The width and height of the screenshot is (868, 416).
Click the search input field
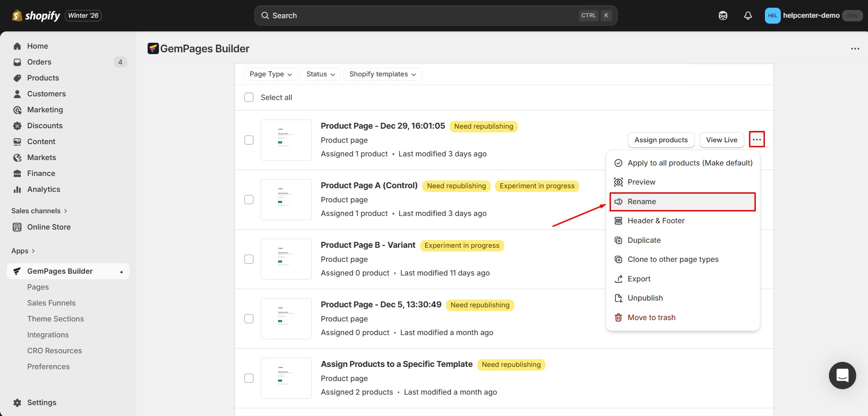click(422, 15)
